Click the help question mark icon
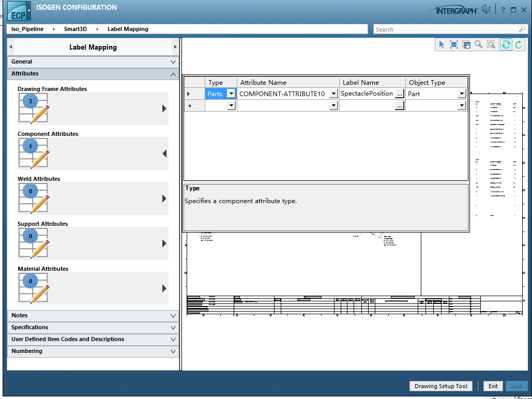Screen dimensions: 532x399 (503, 10)
